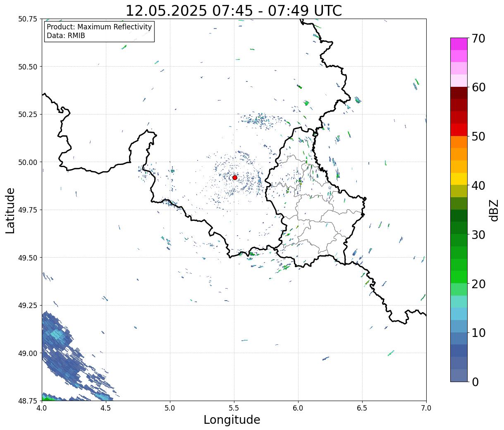Click the 'Latitude' axis label
This screenshot has height=430, width=504.
pos(10,210)
